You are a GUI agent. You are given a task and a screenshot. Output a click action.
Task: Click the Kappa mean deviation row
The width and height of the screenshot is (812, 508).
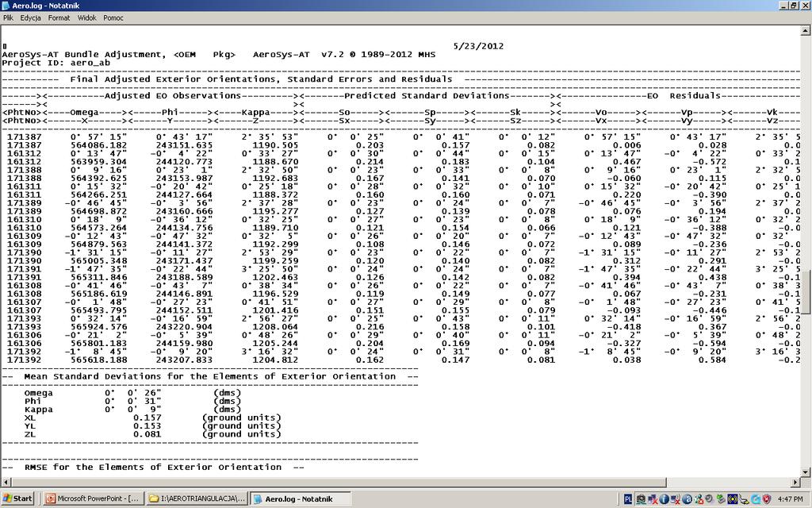point(132,410)
